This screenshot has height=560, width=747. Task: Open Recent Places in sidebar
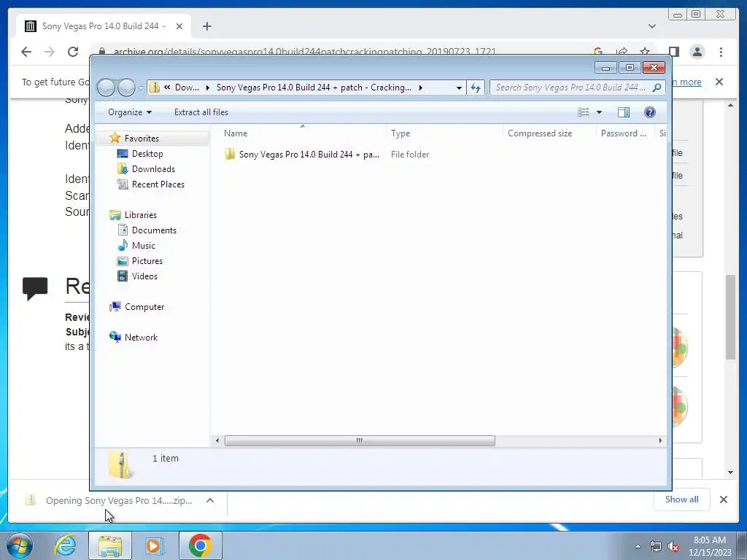pos(158,184)
